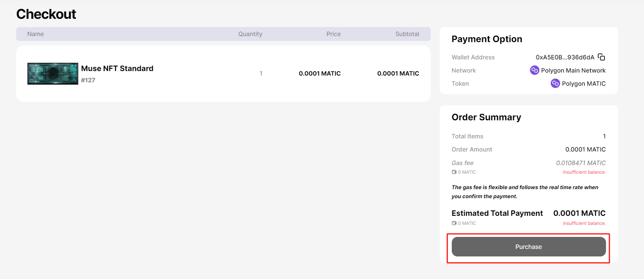Click the Gas fee amount 0.0108471 MATIC
The height and width of the screenshot is (279, 644).
581,163
